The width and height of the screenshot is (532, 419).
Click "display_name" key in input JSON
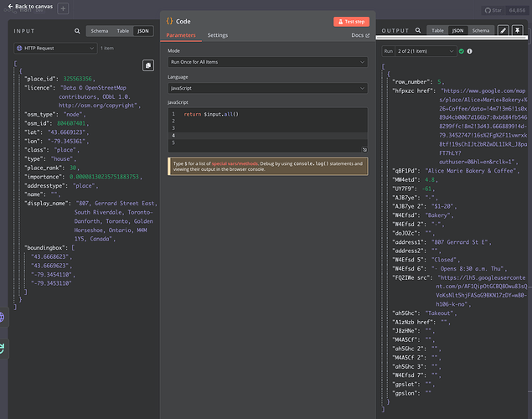point(46,204)
